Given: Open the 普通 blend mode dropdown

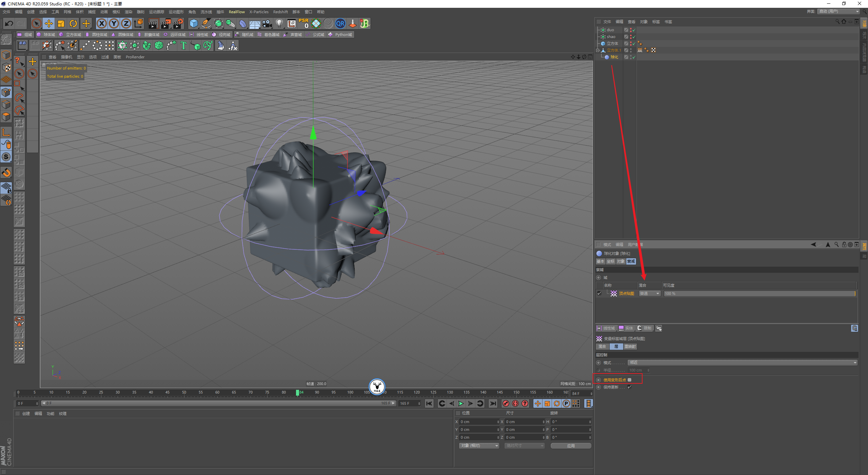Looking at the screenshot, I should pos(650,293).
